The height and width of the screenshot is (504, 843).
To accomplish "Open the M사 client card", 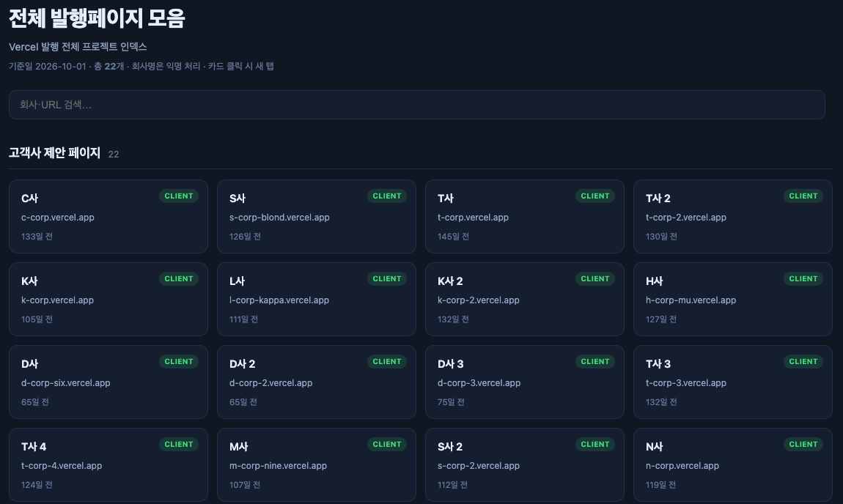I will click(x=317, y=464).
